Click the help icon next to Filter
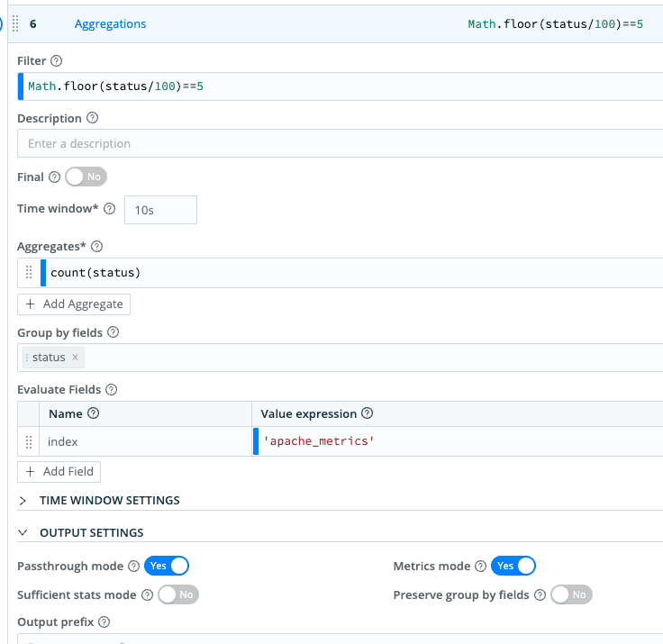The height and width of the screenshot is (644, 663). pos(57,61)
